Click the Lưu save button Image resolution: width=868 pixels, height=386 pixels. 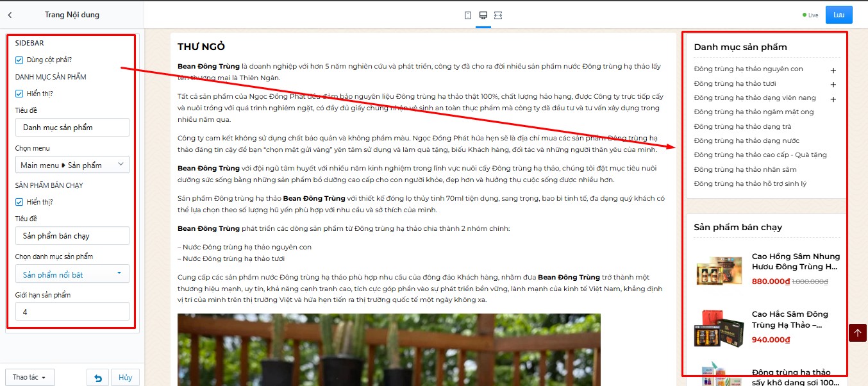tap(839, 15)
